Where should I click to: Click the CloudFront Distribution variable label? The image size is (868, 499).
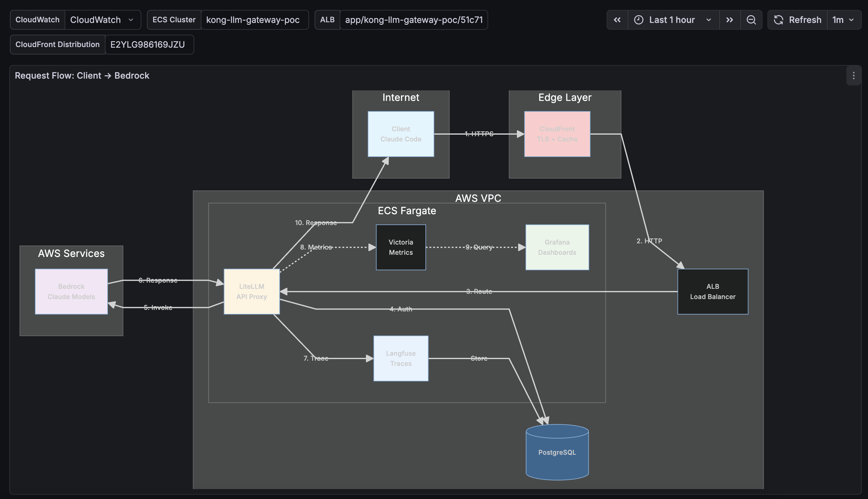[58, 45]
